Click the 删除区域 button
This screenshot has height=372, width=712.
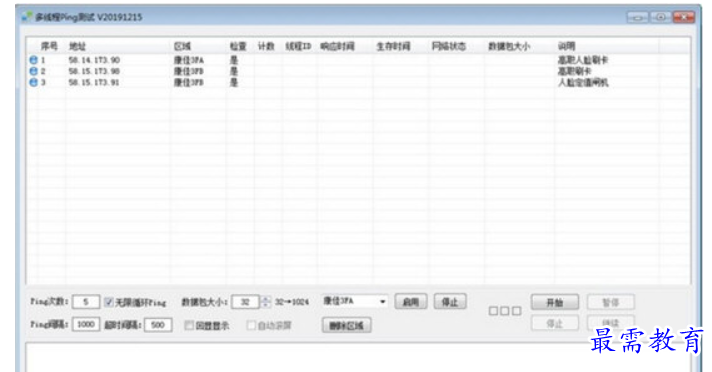[x=346, y=325]
